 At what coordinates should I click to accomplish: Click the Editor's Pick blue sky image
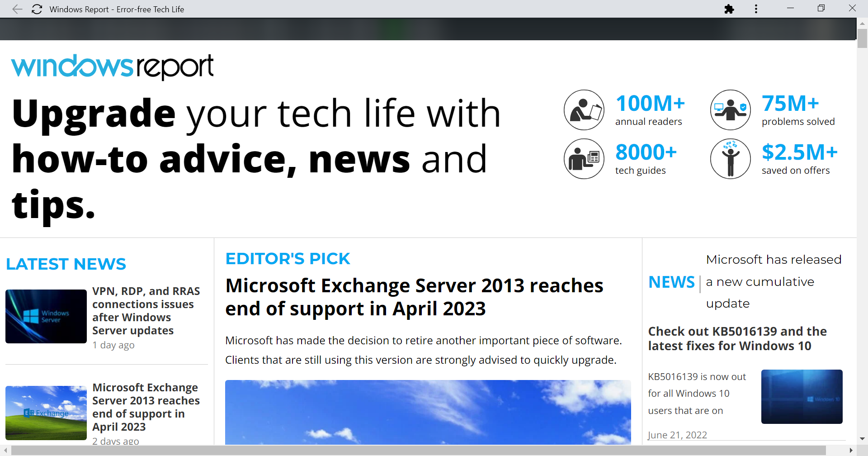click(428, 412)
